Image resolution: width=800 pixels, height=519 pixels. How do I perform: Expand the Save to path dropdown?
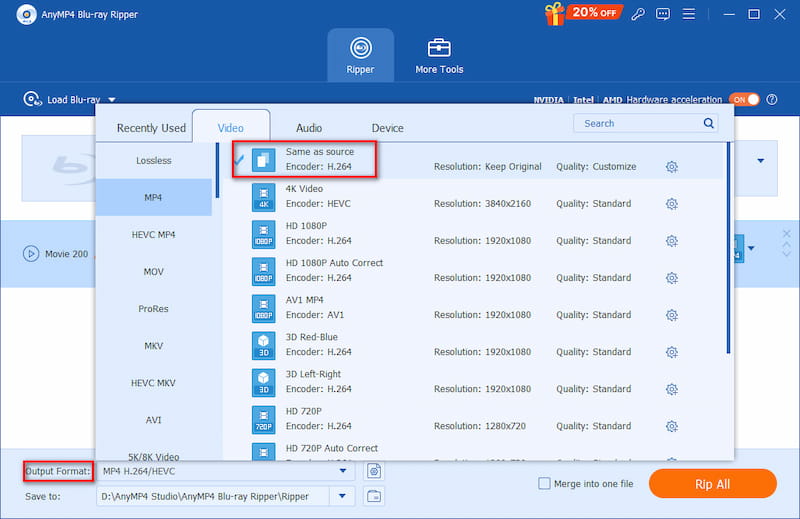pyautogui.click(x=343, y=496)
